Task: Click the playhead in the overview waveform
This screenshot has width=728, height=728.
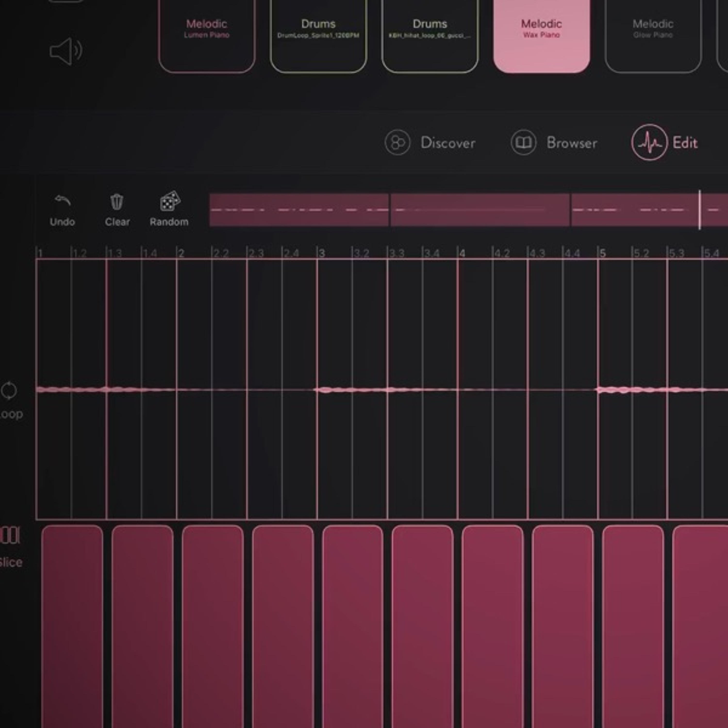Action: click(x=700, y=210)
